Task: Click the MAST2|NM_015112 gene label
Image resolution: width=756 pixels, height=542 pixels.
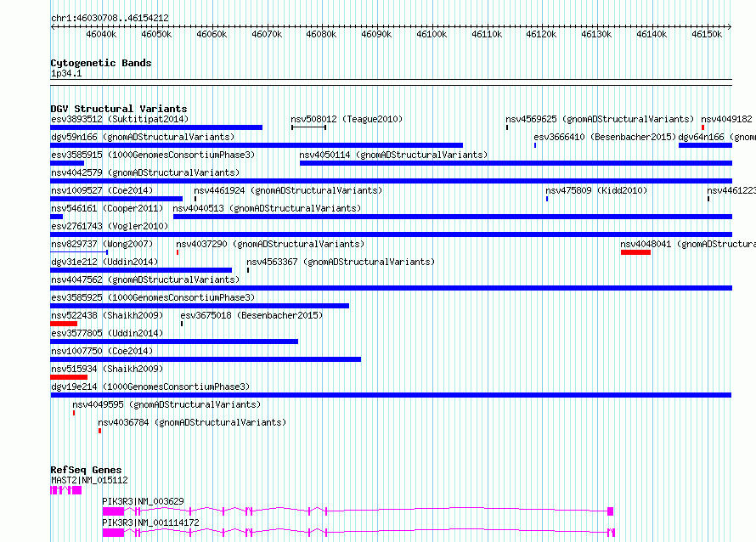Action: pyautogui.click(x=89, y=480)
